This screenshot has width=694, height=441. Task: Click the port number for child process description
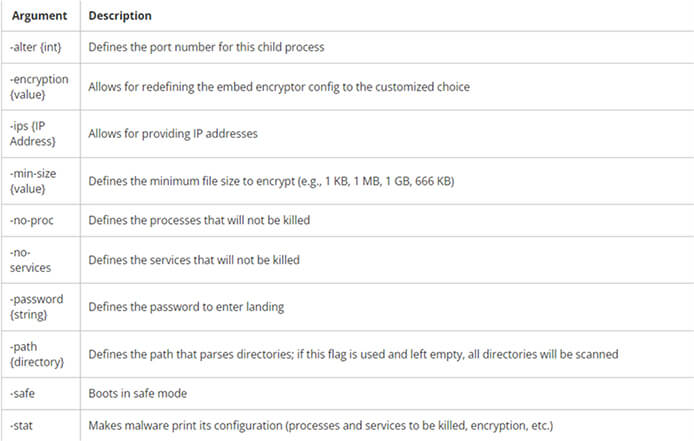(206, 47)
